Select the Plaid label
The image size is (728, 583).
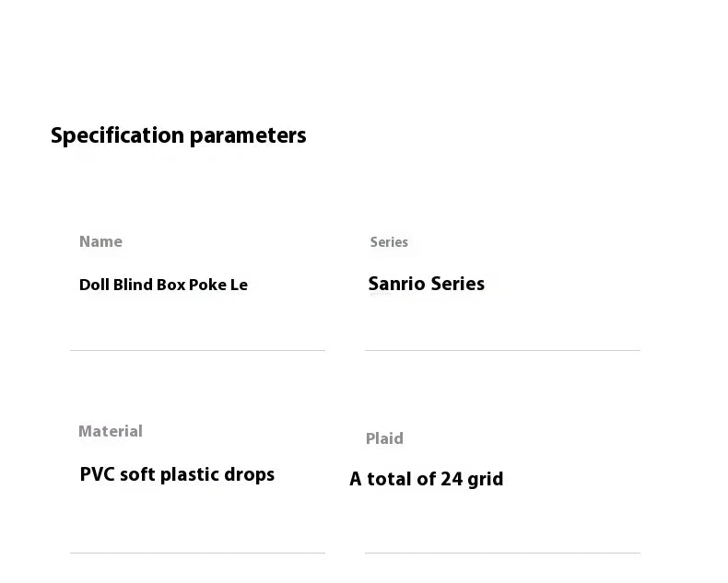pyautogui.click(x=384, y=438)
